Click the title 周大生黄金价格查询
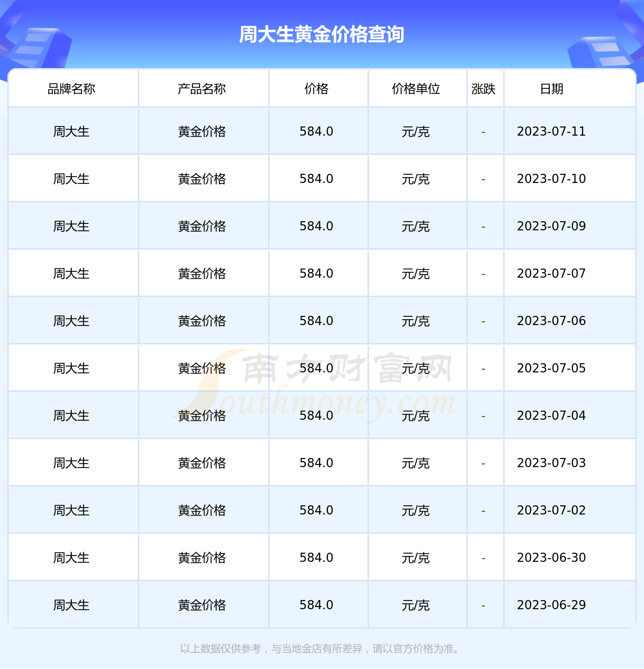 322,34
